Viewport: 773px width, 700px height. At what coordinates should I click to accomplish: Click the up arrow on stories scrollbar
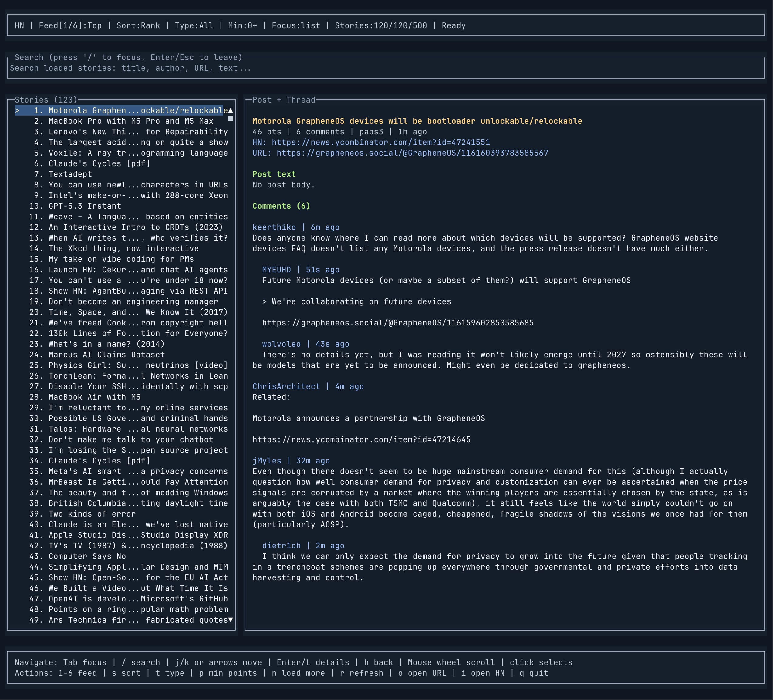[231, 110]
